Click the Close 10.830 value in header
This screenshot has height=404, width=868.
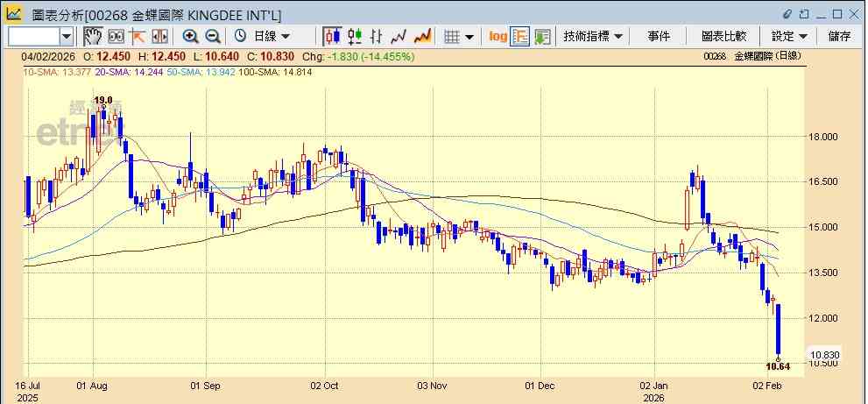[x=278, y=57]
